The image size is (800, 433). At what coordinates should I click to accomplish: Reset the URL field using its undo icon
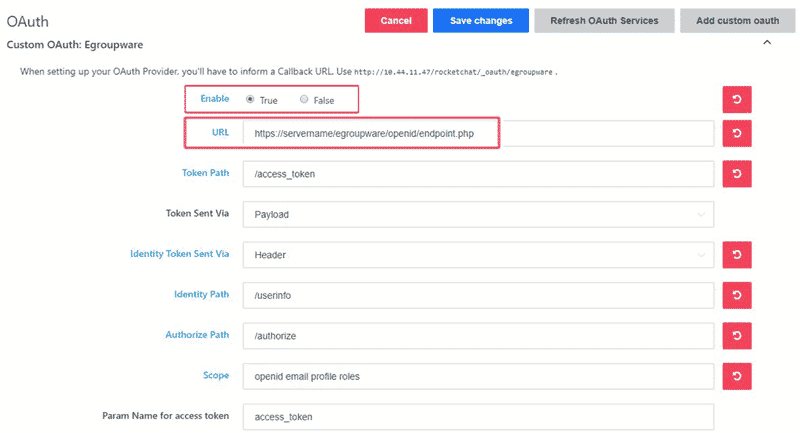coord(737,134)
